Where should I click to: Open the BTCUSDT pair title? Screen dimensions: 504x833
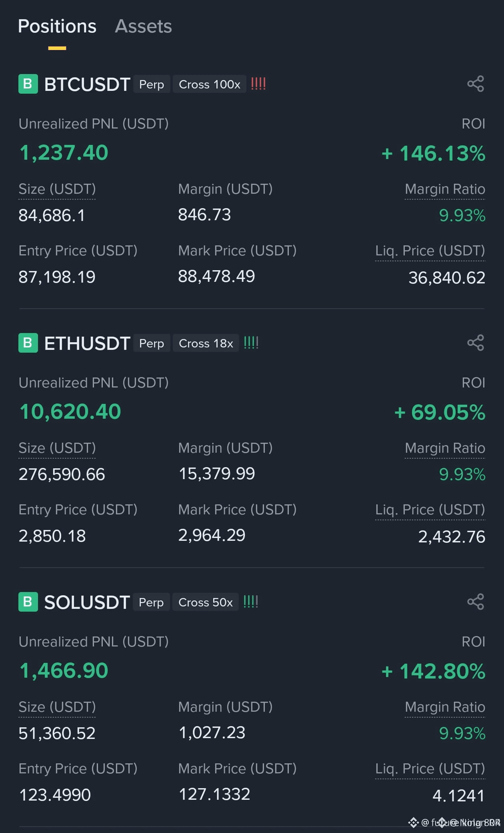pos(87,84)
